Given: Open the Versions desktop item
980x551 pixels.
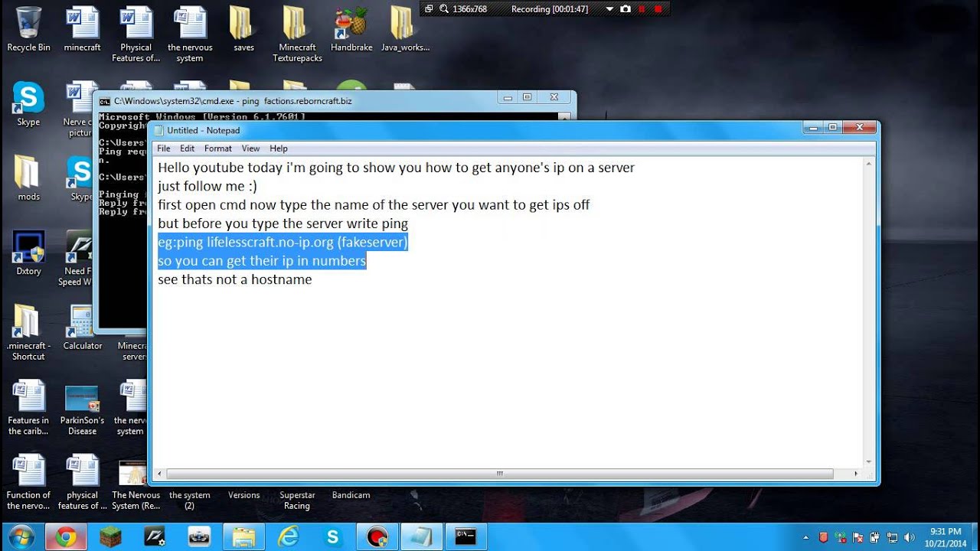Looking at the screenshot, I should (x=243, y=495).
